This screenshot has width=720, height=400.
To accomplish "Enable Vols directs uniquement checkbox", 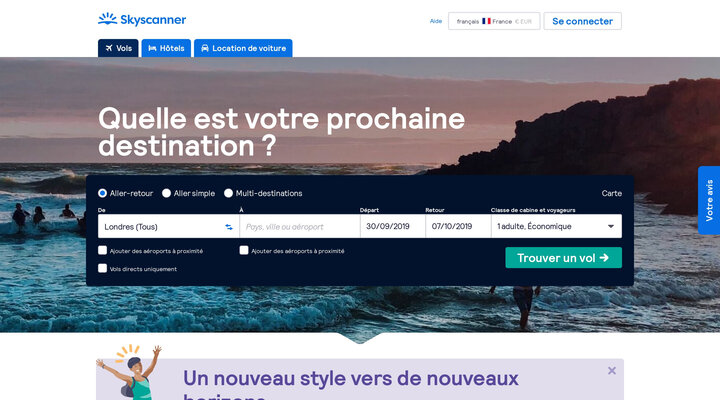I will (x=102, y=268).
